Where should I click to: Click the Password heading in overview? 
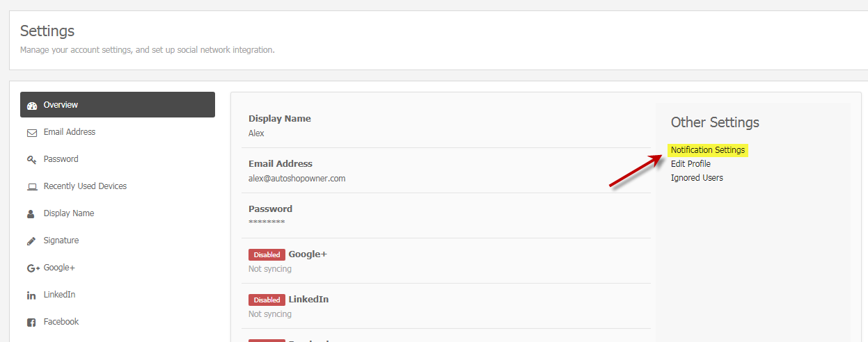tap(270, 209)
